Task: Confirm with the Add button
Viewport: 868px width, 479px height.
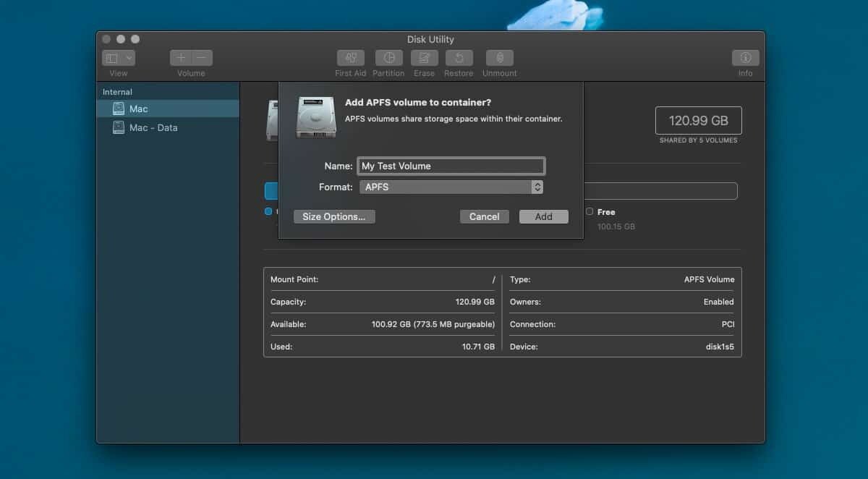Action: click(x=543, y=216)
